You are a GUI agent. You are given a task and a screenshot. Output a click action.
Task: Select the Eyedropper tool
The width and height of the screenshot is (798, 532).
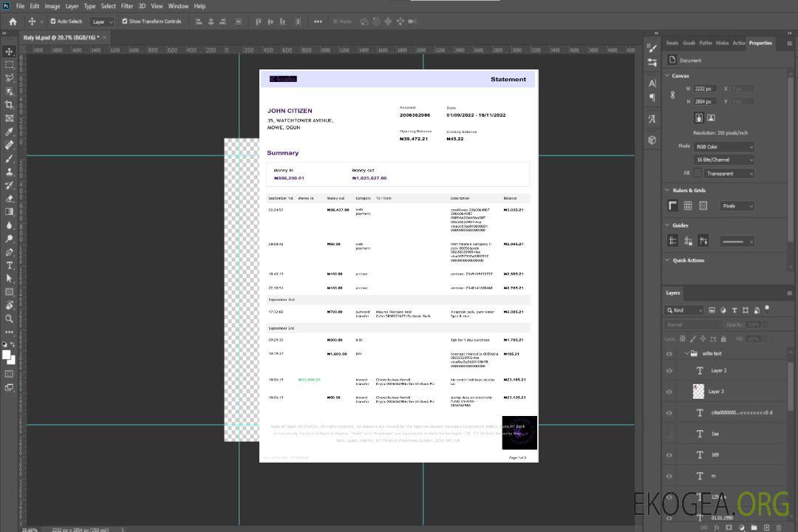(x=9, y=132)
